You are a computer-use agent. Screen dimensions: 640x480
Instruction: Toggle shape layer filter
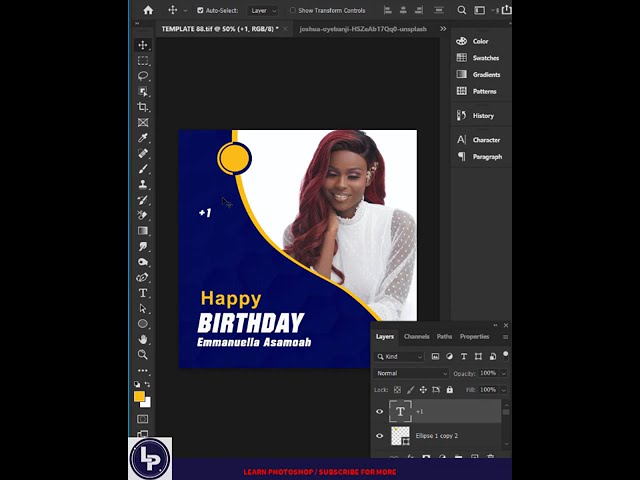pyautogui.click(x=478, y=356)
